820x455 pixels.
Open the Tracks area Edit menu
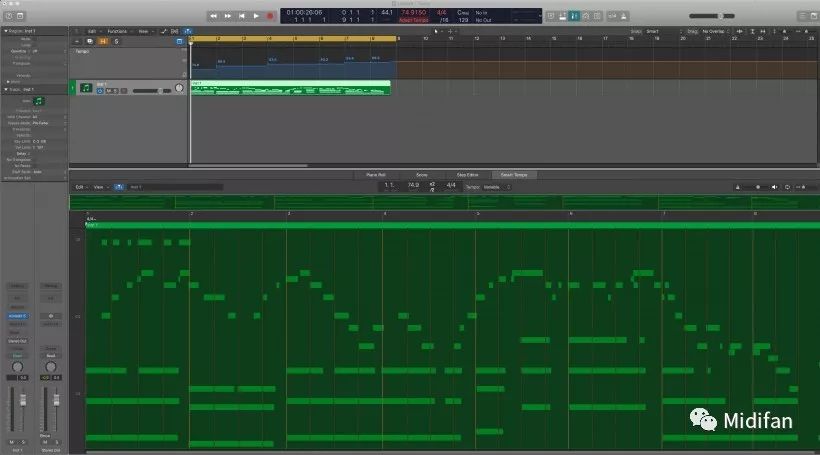coord(94,31)
